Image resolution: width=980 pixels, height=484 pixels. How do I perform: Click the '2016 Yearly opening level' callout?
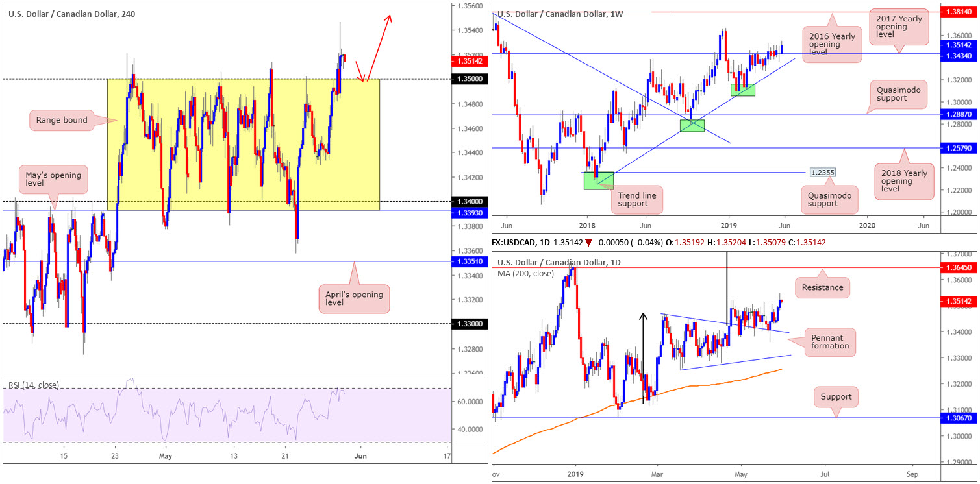point(832,45)
